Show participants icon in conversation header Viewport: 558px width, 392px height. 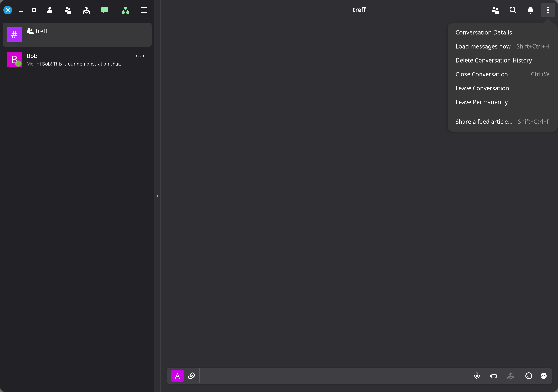pos(495,10)
